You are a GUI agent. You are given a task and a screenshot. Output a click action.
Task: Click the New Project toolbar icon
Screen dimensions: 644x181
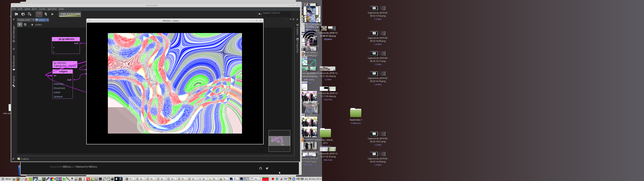coord(16,14)
